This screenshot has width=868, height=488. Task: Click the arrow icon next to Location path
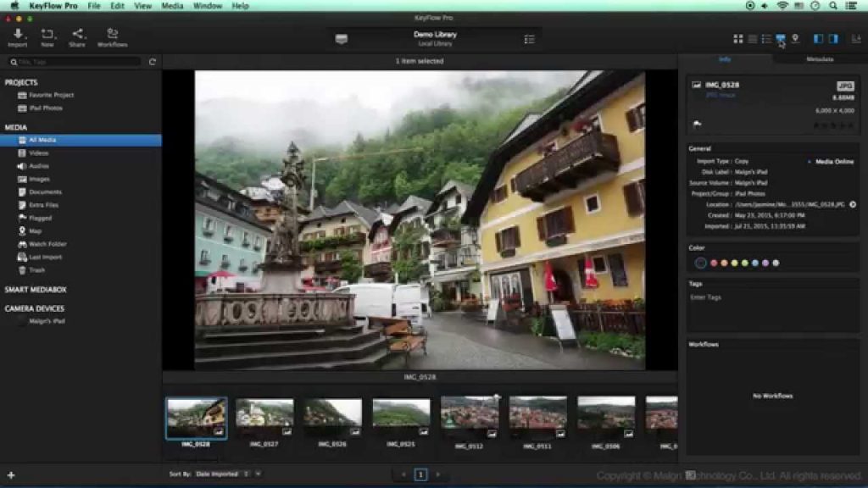pos(853,204)
